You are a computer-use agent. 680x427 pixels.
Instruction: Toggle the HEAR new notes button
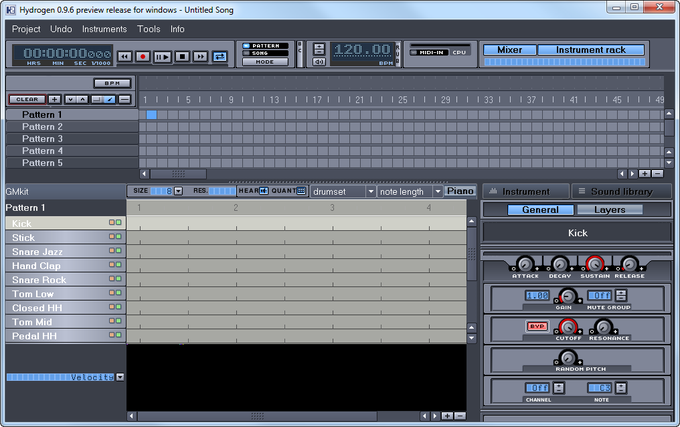(x=264, y=191)
